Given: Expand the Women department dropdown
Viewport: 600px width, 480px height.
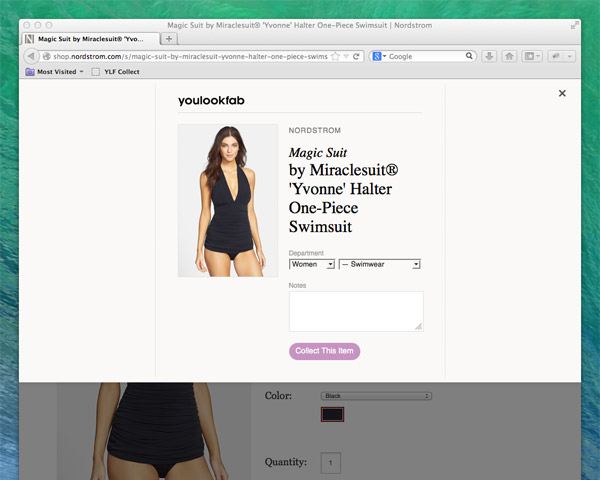Looking at the screenshot, I should [311, 264].
